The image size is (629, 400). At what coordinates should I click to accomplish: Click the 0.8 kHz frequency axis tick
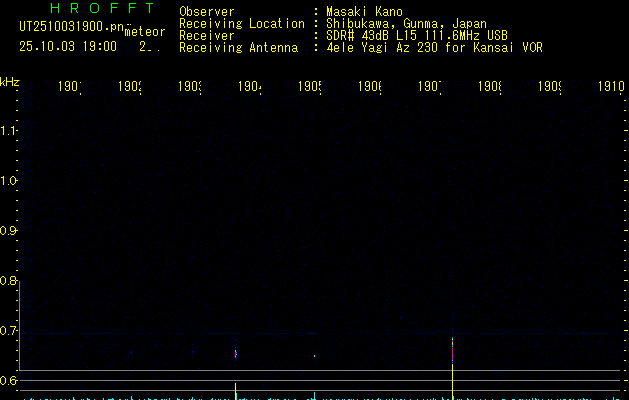(9, 281)
